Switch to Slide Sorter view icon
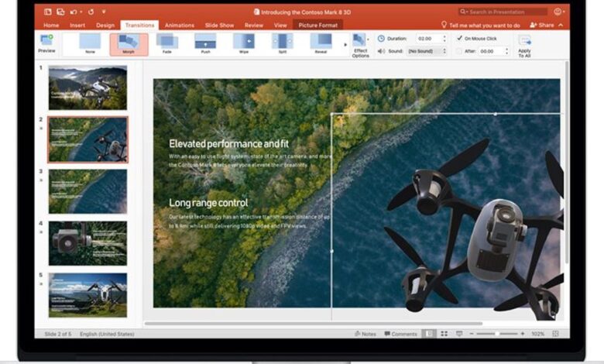 click(x=444, y=334)
